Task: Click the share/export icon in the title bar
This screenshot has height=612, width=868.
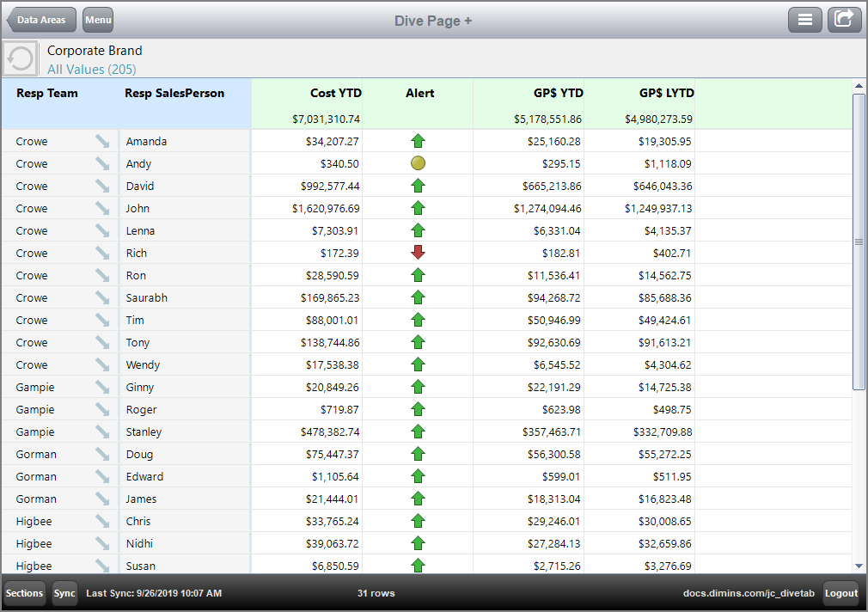Action: pyautogui.click(x=844, y=19)
